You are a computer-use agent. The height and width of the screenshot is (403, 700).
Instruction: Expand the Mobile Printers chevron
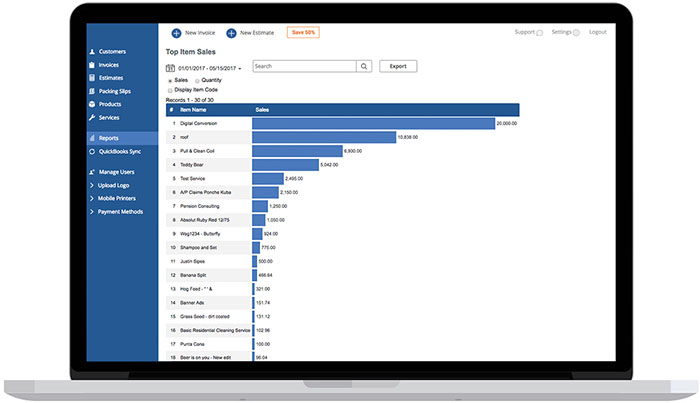click(92, 198)
